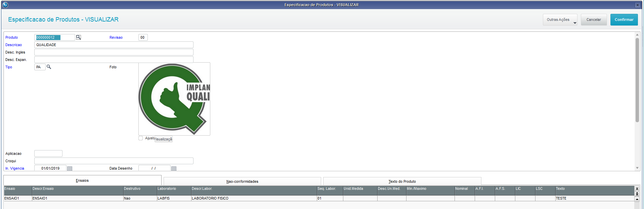Click the Texto column header
The height and width of the screenshot is (209, 644).
click(x=595, y=190)
